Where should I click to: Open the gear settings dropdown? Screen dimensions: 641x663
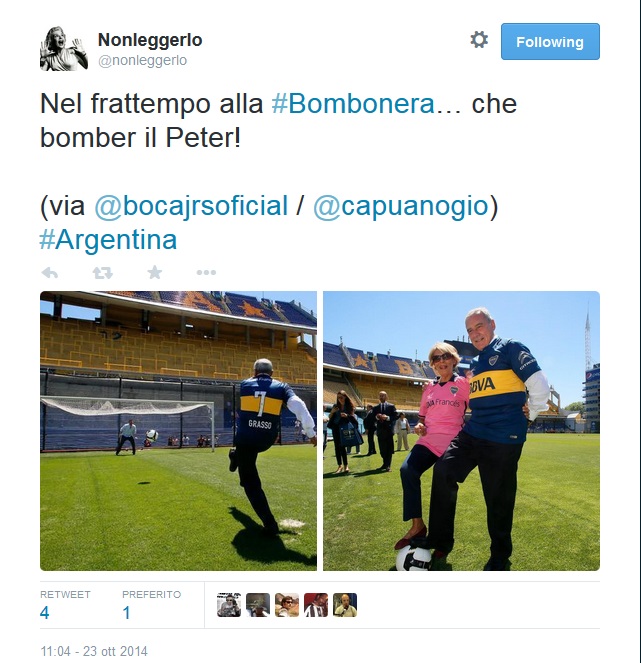point(479,40)
